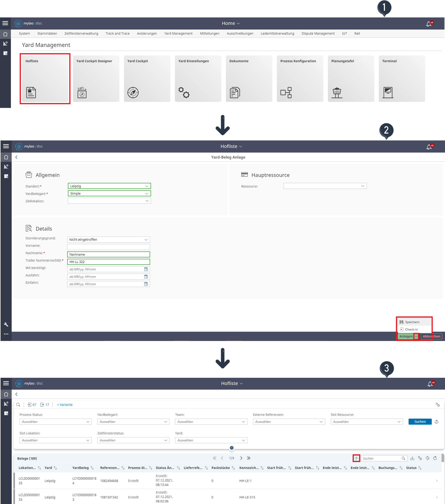445x504 pixels.
Task: Click into the Vorname input field
Action: pos(108,247)
